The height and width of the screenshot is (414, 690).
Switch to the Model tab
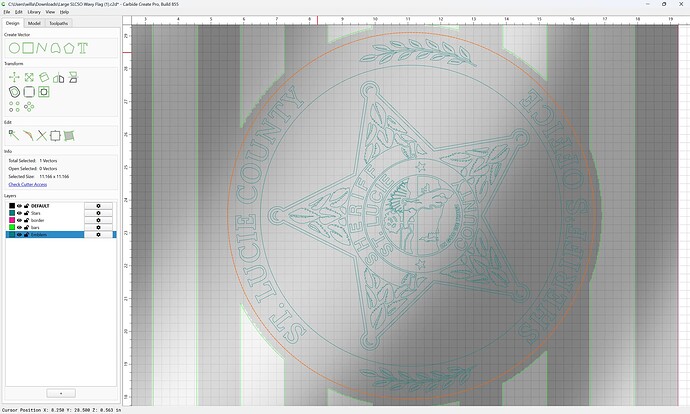coord(34,23)
